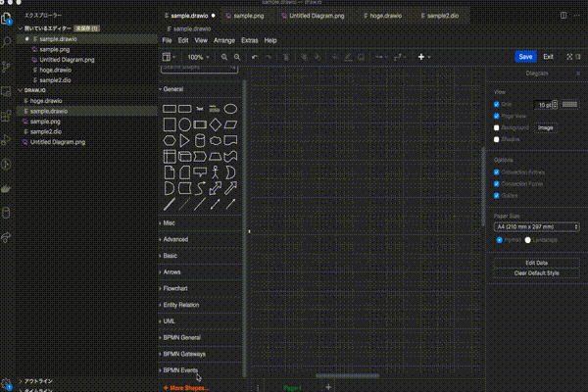Click the zoom in magnifier icon

point(224,57)
